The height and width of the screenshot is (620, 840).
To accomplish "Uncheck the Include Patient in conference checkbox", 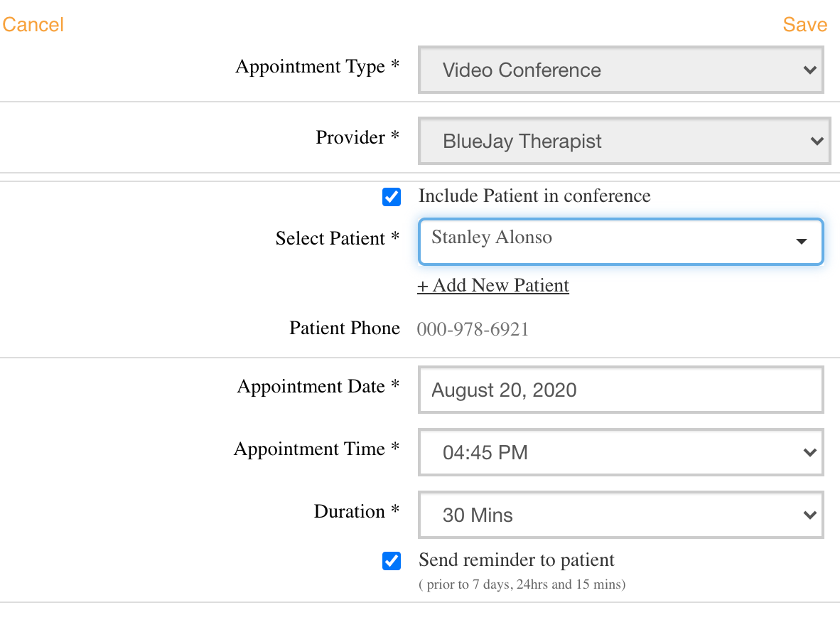I will click(392, 197).
